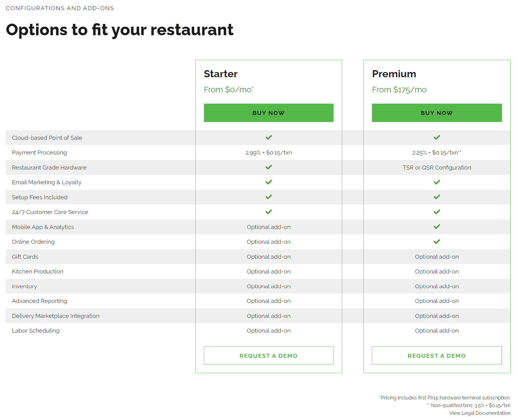The height and width of the screenshot is (420, 524).
Task: Click the Premium Cloud-based Point of Sale checkmark
Action: 437,137
